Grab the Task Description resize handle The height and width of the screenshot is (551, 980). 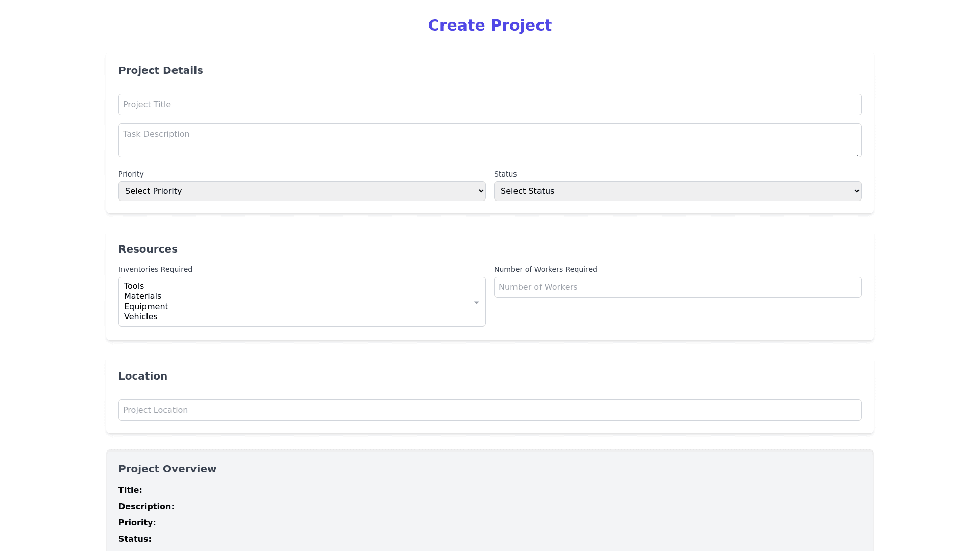point(859,154)
